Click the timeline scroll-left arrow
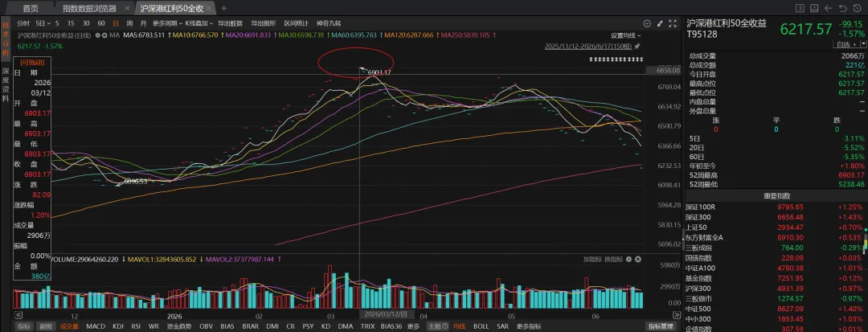This screenshot has width=868, height=332. 18,314
